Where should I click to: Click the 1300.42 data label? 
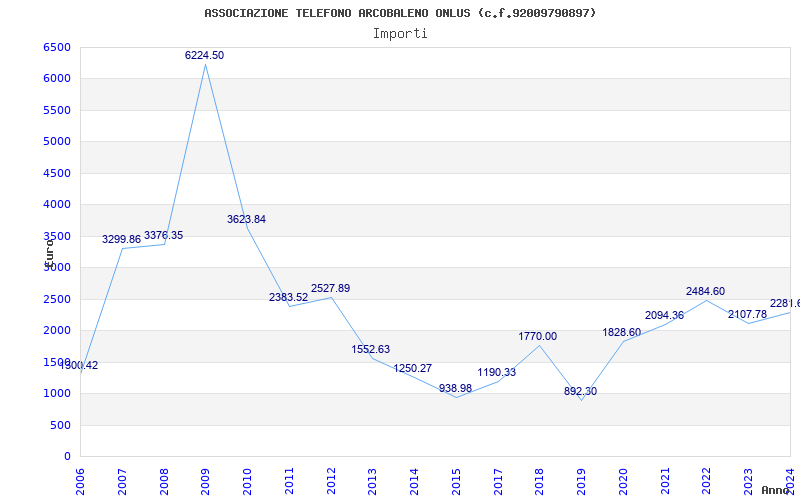tap(79, 365)
